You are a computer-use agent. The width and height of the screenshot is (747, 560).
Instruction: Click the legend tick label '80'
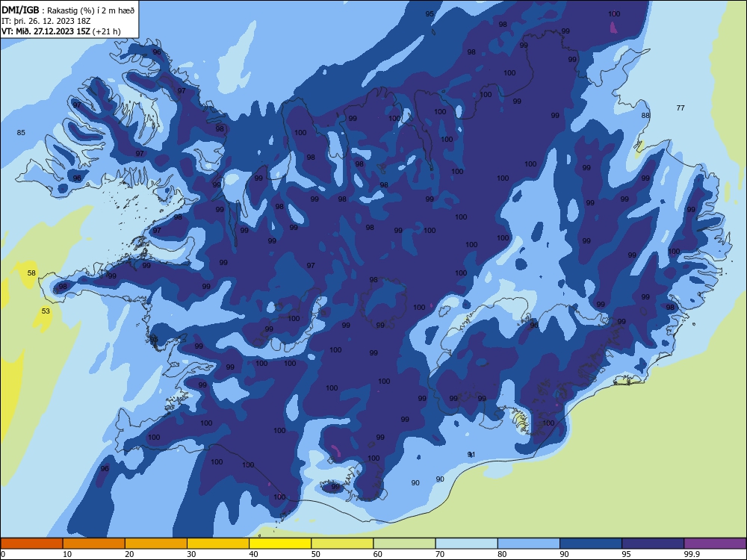[x=502, y=554]
